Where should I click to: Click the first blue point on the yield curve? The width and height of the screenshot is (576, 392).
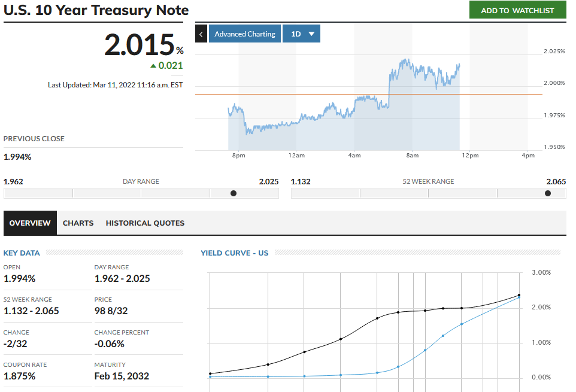210,376
